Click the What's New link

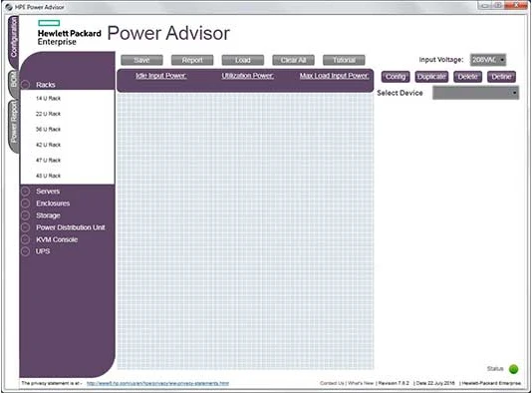(361, 383)
